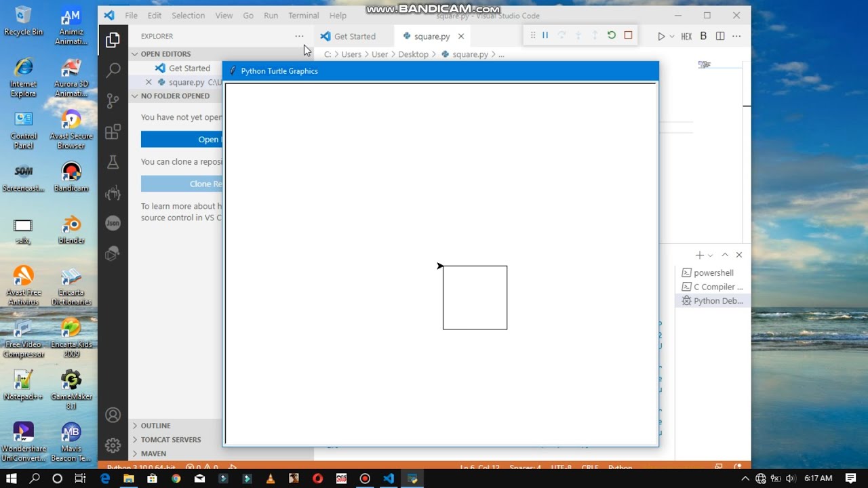
Task: Close the terminal panel
Action: point(739,255)
